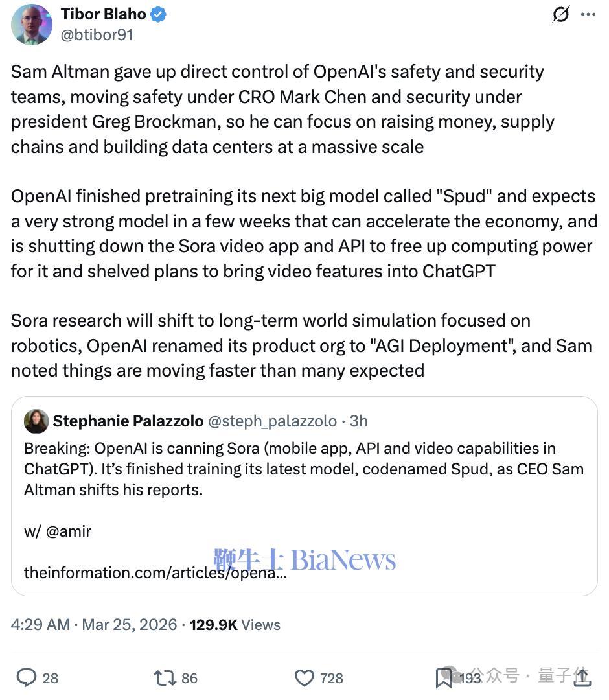The height and width of the screenshot is (700, 609).
Task: Open theinformation.com article link
Action: click(x=155, y=573)
